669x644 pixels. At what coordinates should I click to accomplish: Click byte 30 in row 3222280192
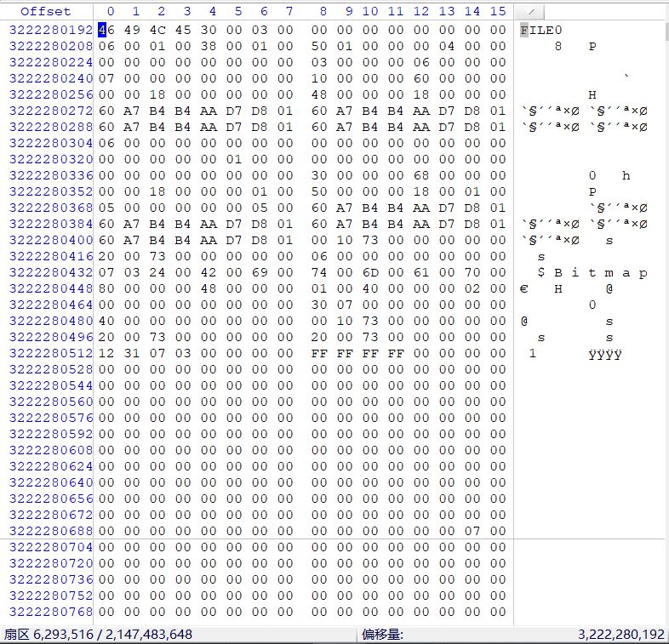(209, 30)
